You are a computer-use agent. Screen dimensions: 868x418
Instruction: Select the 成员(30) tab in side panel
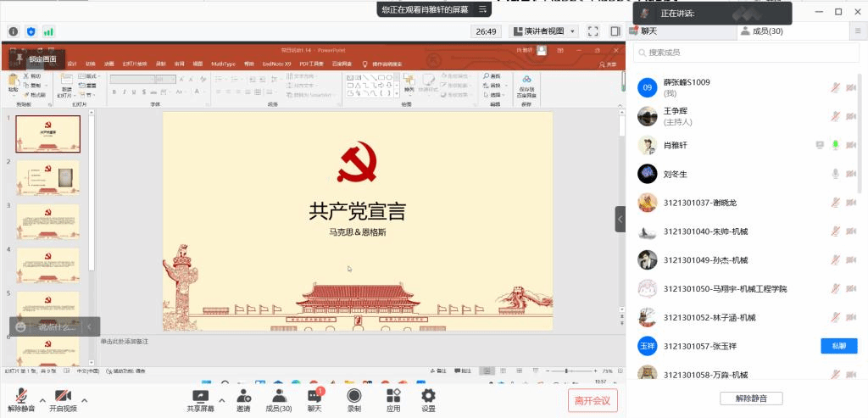point(761,31)
